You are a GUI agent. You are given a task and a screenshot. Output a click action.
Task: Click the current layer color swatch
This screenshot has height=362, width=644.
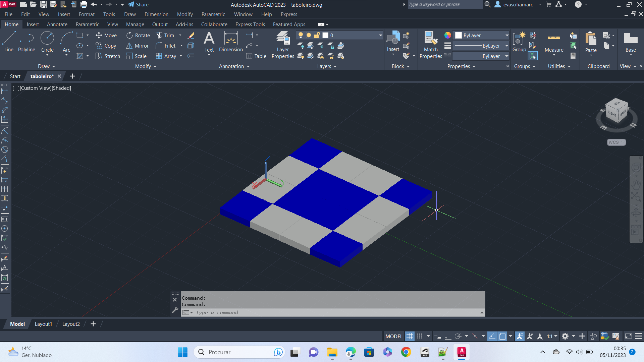[x=325, y=35]
